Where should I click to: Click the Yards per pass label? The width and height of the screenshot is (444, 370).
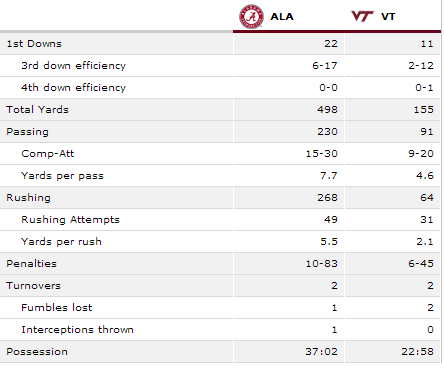tap(62, 176)
